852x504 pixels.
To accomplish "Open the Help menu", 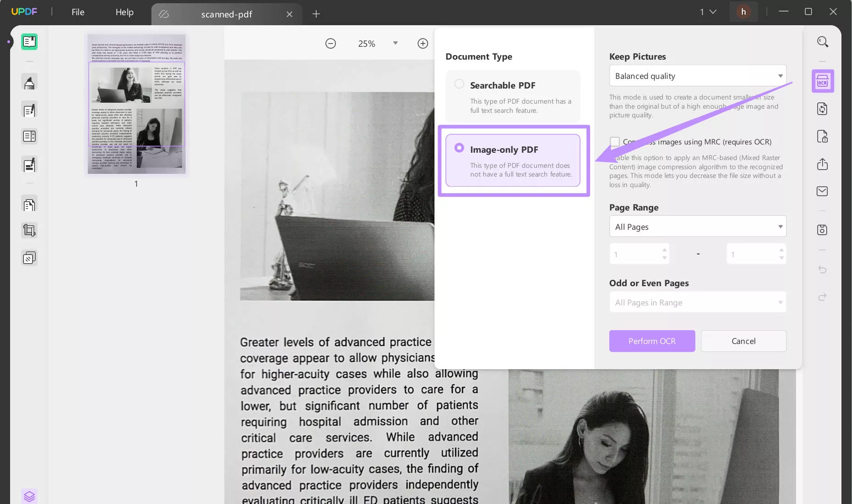I will (x=124, y=12).
